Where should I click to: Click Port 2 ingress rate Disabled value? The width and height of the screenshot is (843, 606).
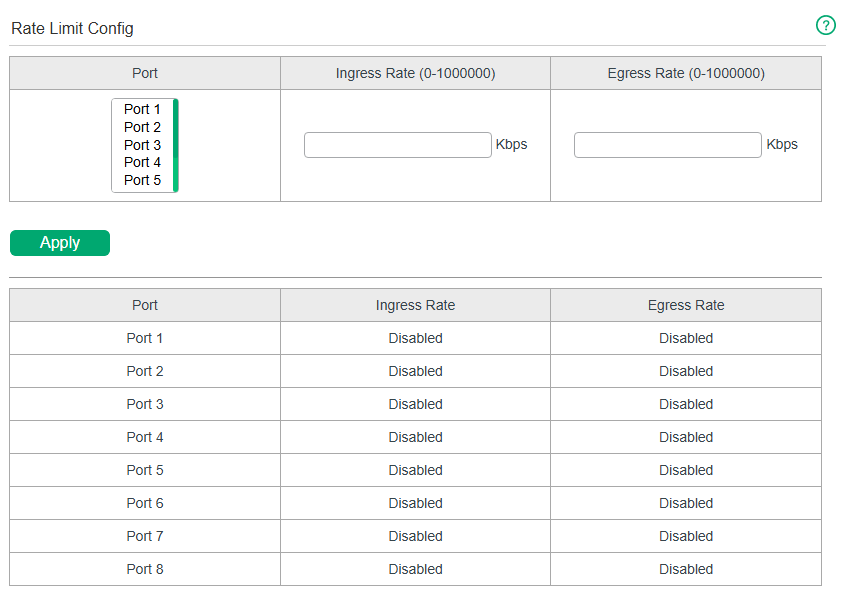click(415, 371)
